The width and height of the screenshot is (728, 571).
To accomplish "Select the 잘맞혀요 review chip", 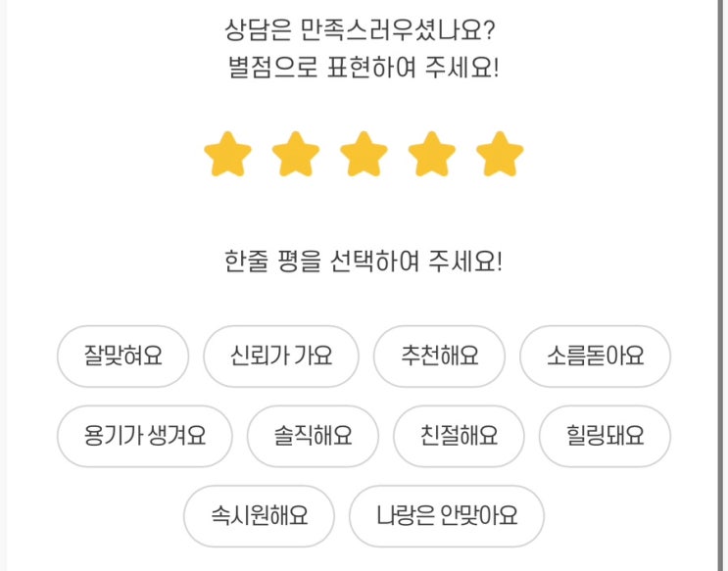I will point(123,356).
